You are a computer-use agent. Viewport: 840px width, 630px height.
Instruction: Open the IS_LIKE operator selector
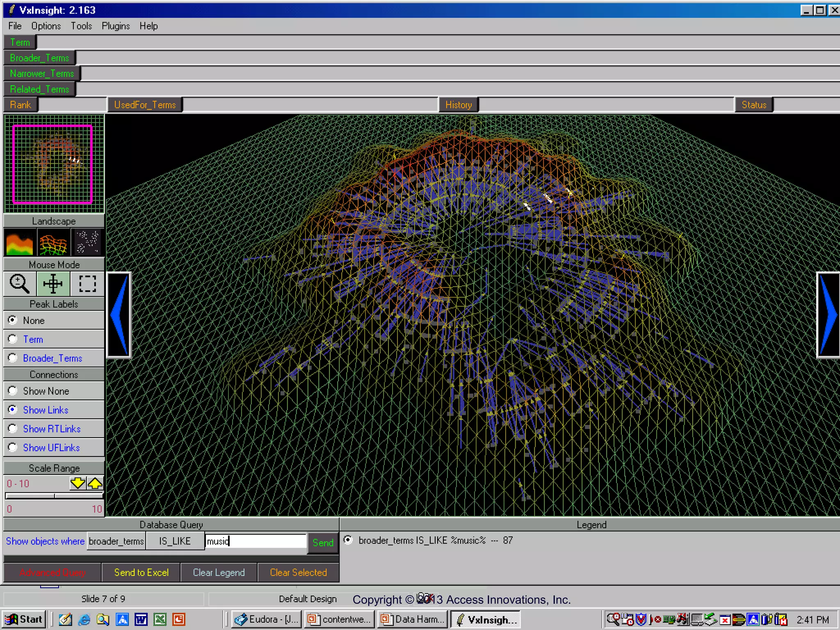[175, 541]
